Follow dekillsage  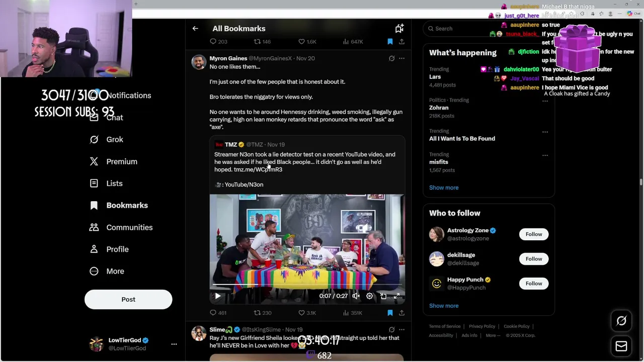[x=534, y=259]
